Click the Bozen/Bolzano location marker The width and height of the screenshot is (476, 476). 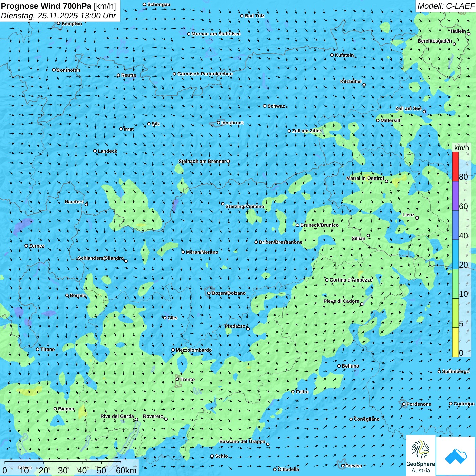click(209, 293)
